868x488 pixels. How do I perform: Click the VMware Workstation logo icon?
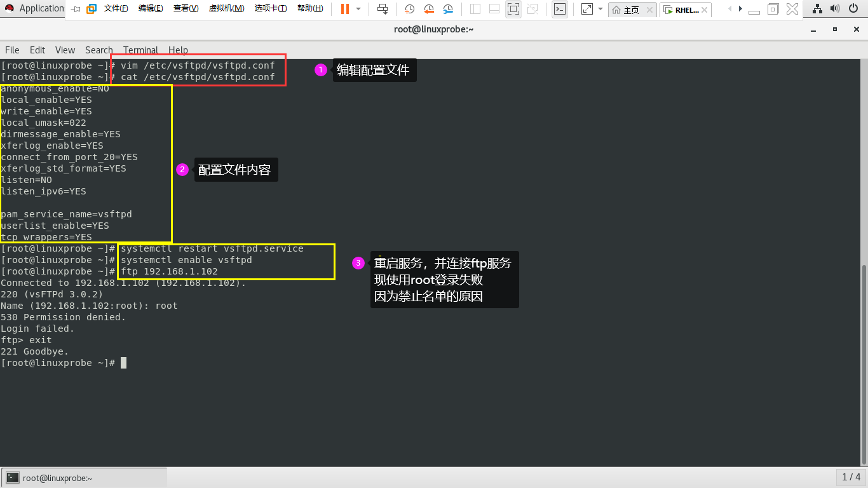click(92, 9)
